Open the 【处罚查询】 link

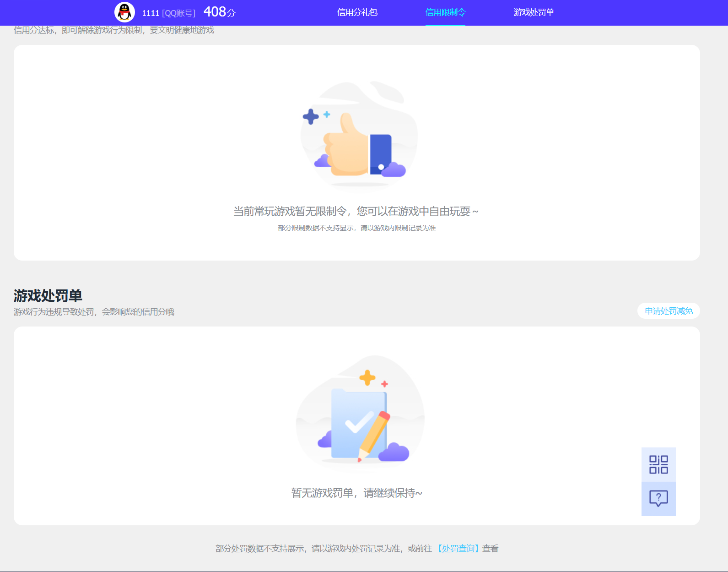click(458, 548)
